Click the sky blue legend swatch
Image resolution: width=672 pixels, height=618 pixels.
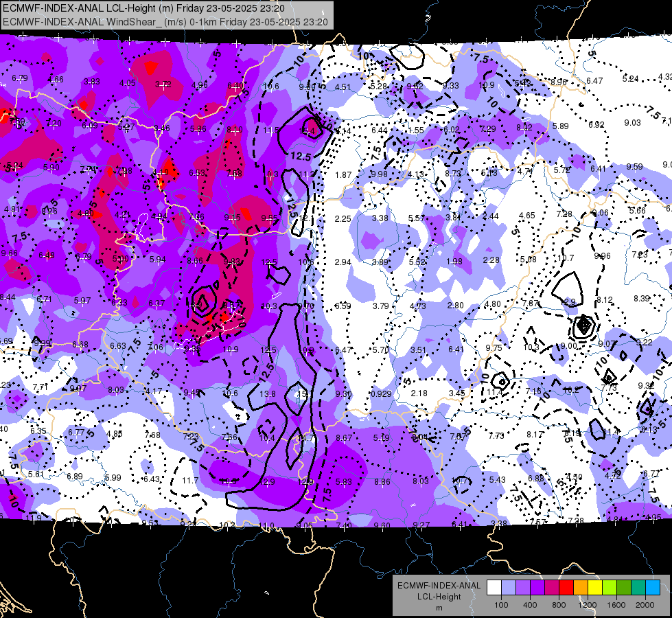653,588
